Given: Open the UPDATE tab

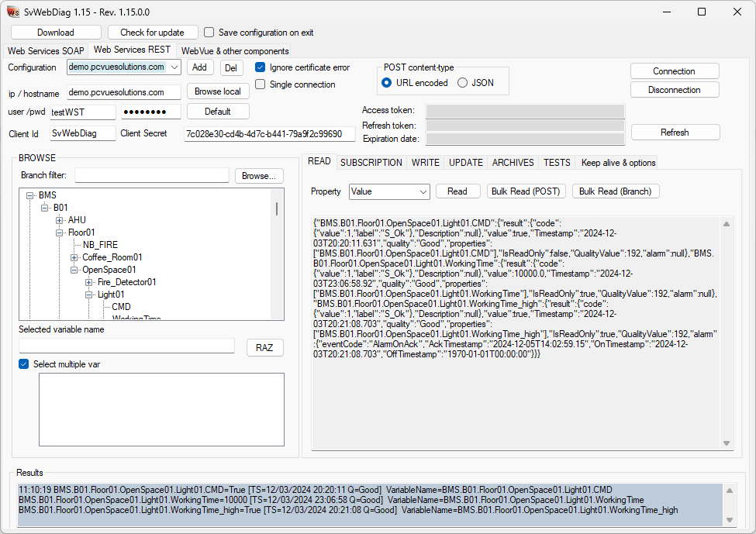Looking at the screenshot, I should pos(466,163).
